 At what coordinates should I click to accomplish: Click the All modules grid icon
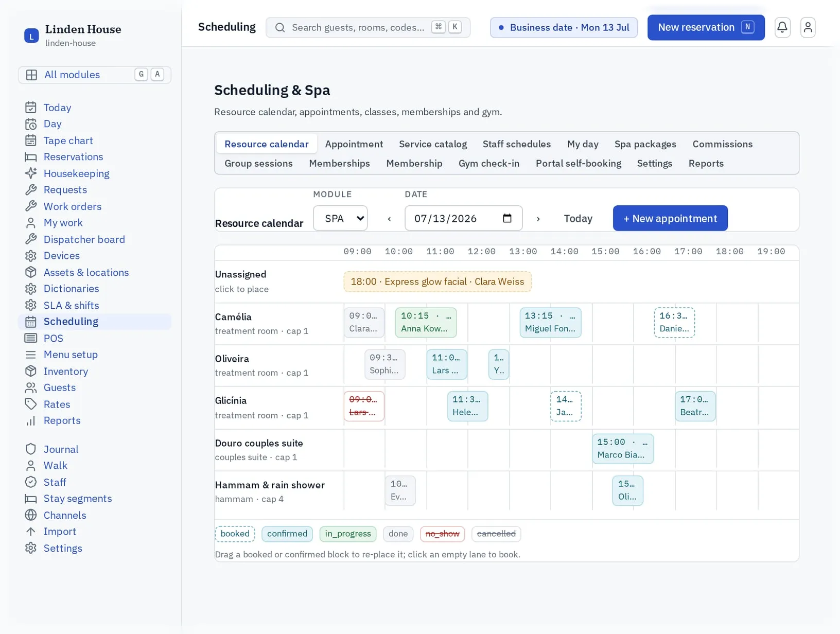click(31, 75)
